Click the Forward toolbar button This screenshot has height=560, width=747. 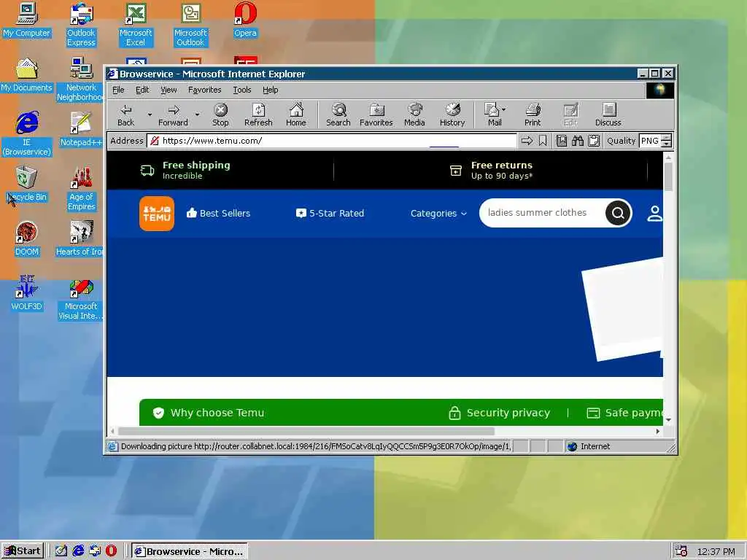pos(173,114)
